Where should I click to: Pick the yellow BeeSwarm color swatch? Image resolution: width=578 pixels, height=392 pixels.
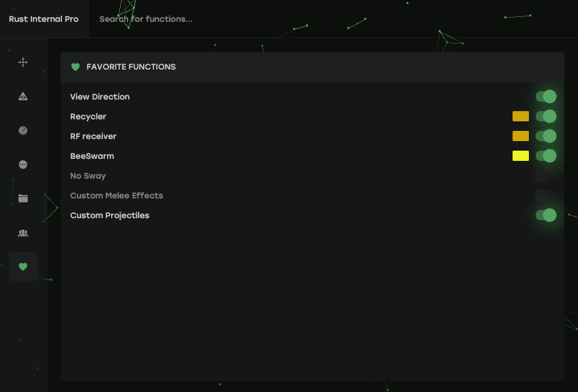[x=521, y=155]
